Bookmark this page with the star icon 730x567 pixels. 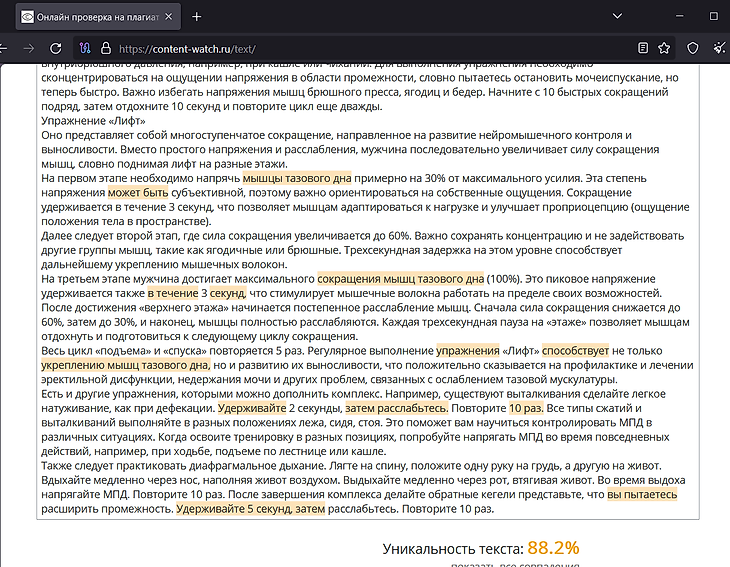[664, 48]
